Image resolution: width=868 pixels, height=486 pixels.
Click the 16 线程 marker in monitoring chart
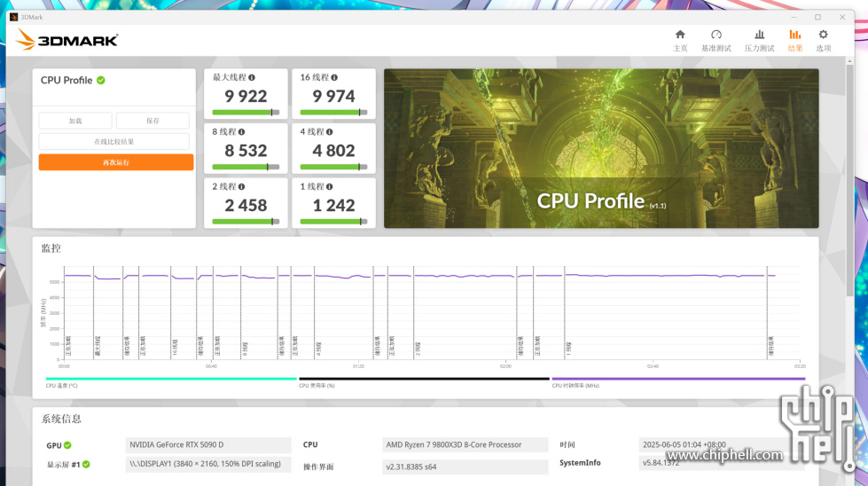coord(175,347)
